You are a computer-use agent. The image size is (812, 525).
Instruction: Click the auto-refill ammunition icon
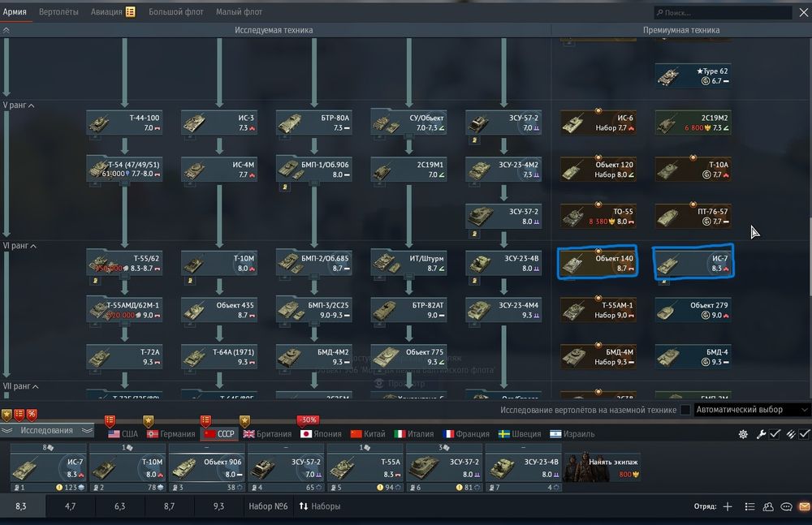790,434
